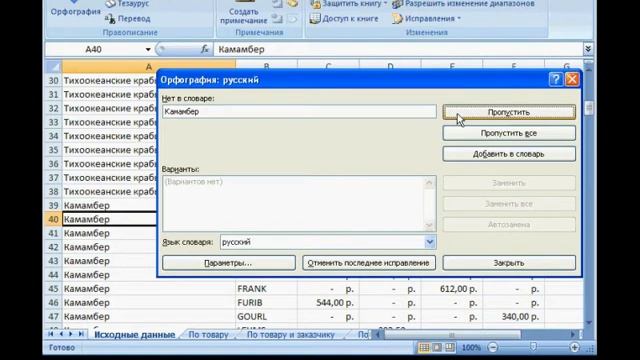Click the Закрыть button
Screen dimensions: 640x360
[509, 263]
